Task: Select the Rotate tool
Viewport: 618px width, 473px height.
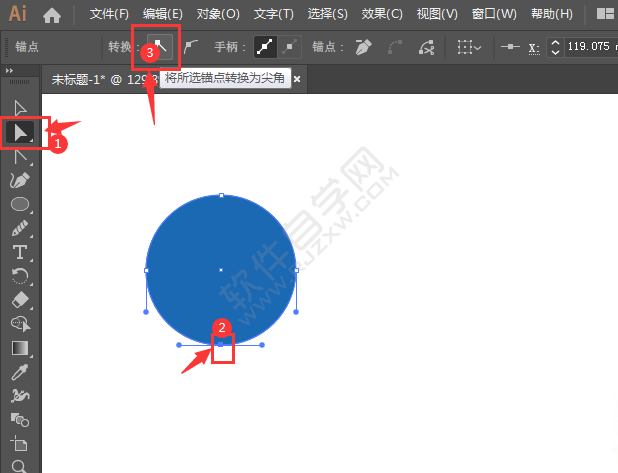Action: coord(19,276)
